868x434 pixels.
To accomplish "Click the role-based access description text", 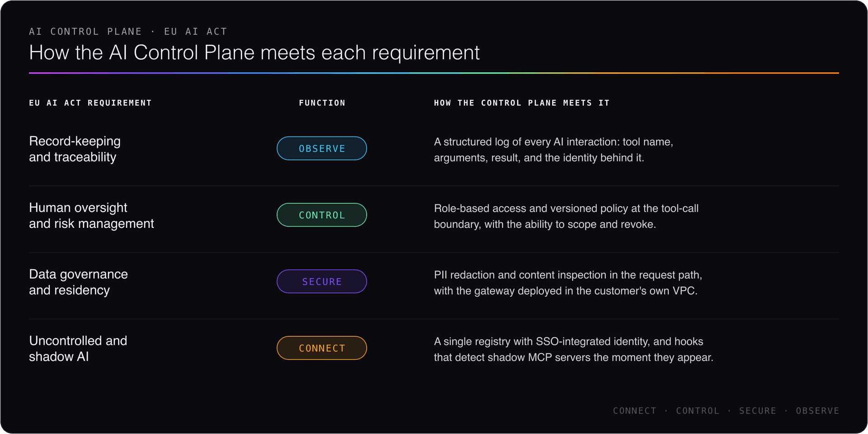I will coord(566,216).
